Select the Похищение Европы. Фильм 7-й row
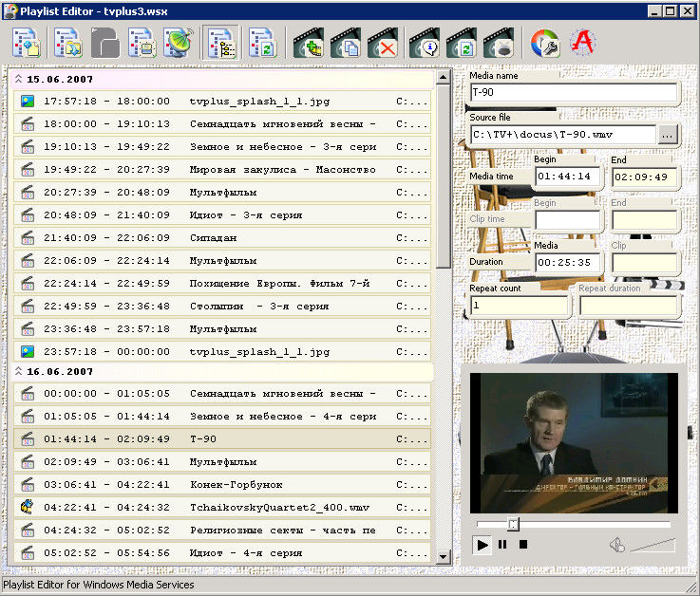 (x=222, y=283)
